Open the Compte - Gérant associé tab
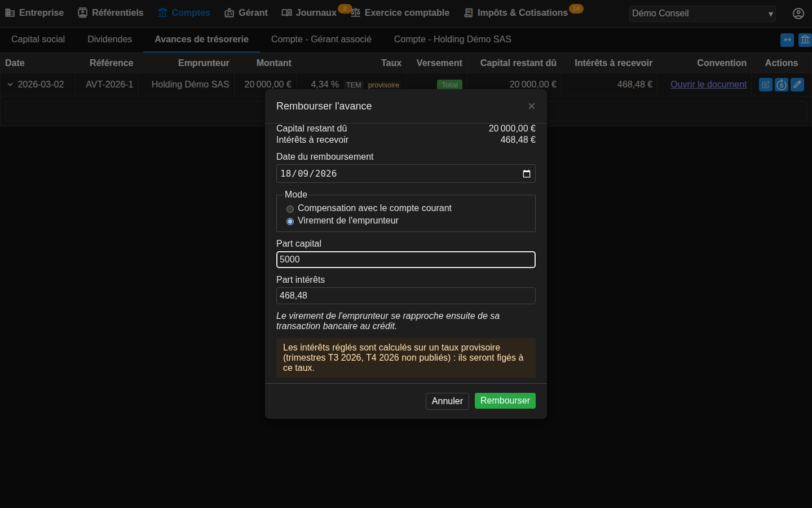This screenshot has width=812, height=508. [321, 40]
